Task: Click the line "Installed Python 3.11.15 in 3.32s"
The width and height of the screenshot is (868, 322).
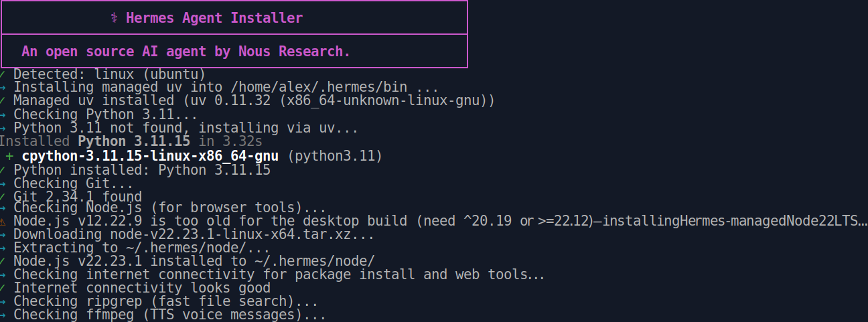Action: [x=131, y=141]
